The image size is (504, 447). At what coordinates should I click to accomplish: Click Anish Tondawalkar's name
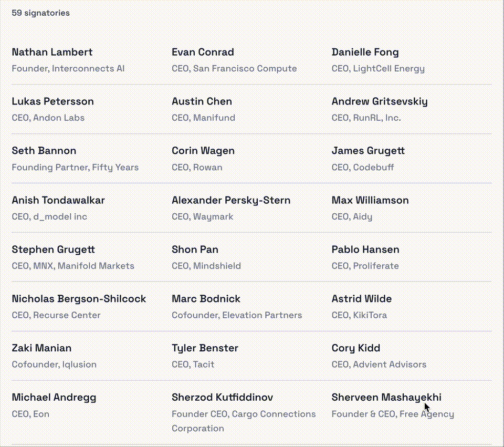coord(58,200)
